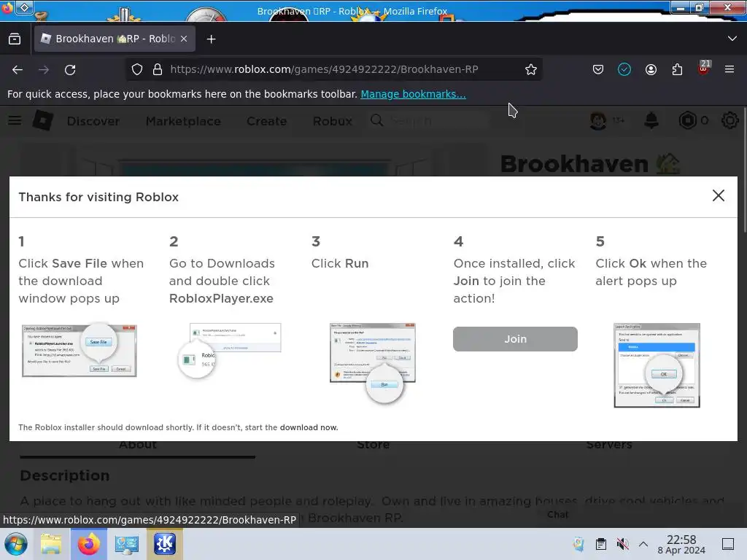Viewport: 747px width, 560px height.
Task: Click the Roblox search field
Action: coord(429,121)
